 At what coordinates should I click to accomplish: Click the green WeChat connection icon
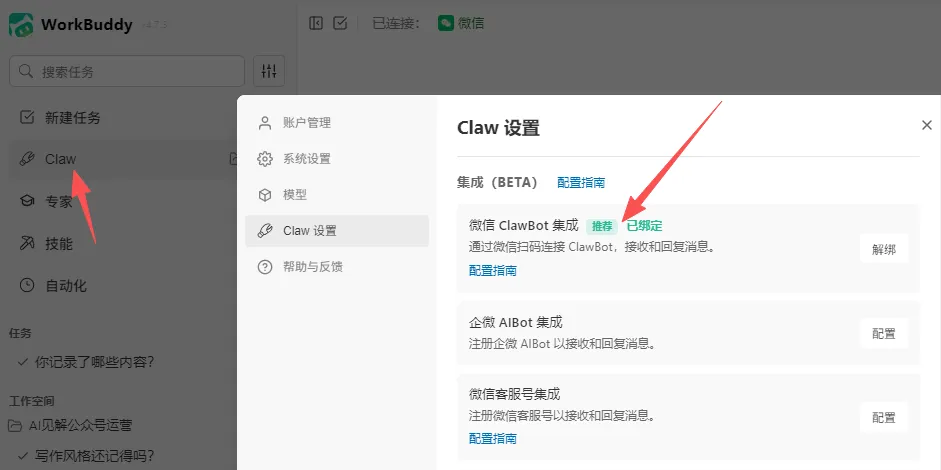445,23
